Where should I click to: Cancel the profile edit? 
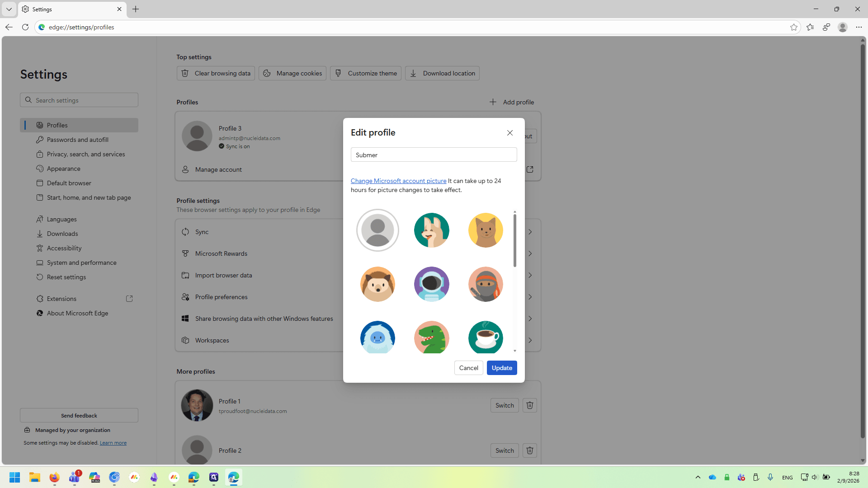pyautogui.click(x=468, y=368)
